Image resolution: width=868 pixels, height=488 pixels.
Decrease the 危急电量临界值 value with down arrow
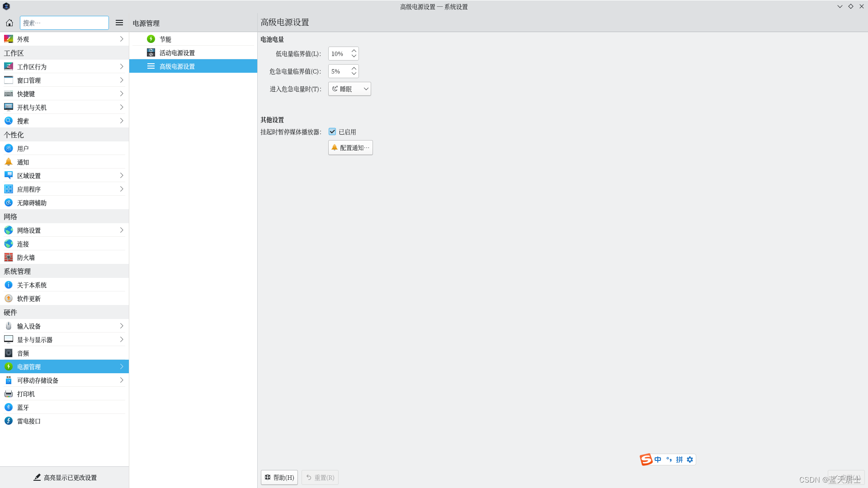pos(354,74)
